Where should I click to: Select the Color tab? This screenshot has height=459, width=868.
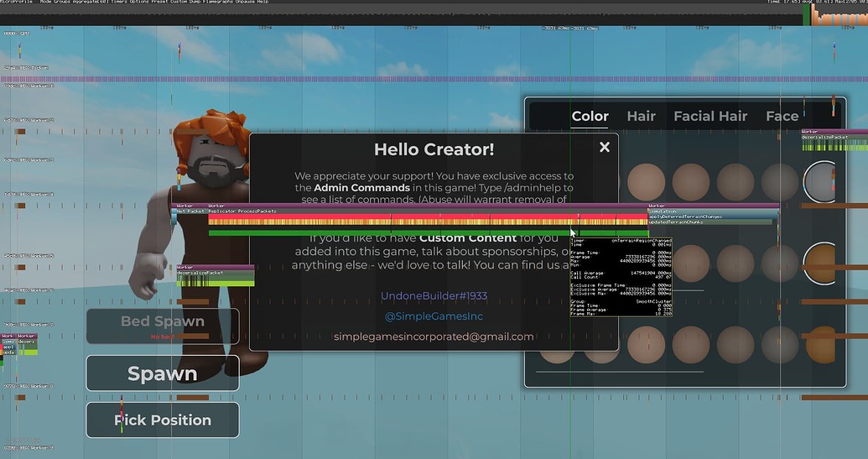pyautogui.click(x=590, y=117)
